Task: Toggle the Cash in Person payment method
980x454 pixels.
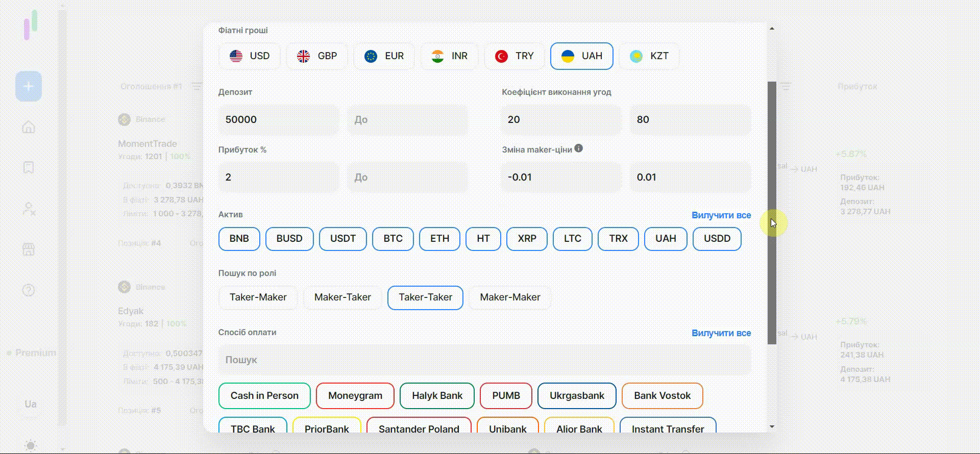Action: click(x=264, y=396)
